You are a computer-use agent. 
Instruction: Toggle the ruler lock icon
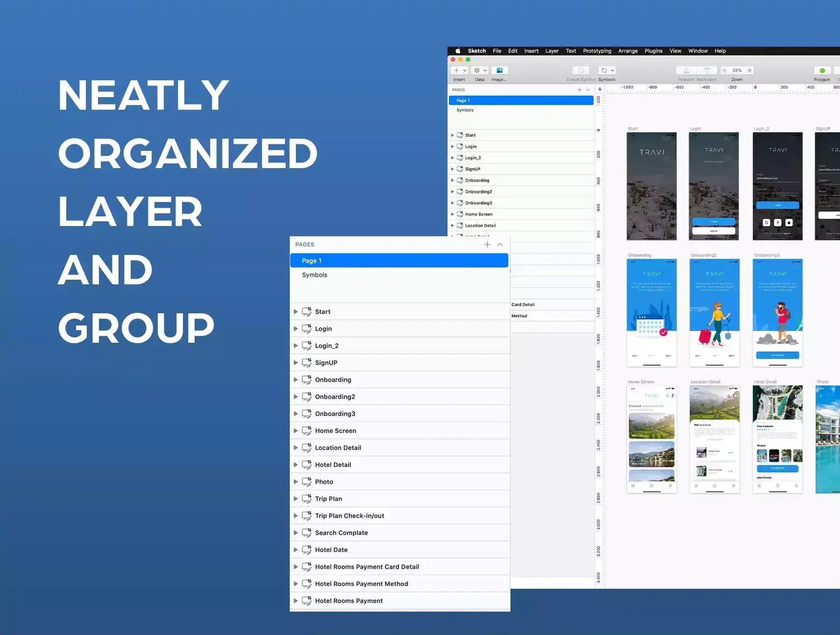click(600, 89)
